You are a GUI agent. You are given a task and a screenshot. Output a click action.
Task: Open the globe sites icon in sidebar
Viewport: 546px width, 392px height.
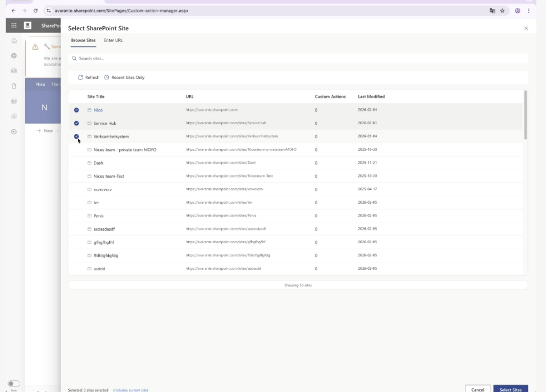coord(14,55)
